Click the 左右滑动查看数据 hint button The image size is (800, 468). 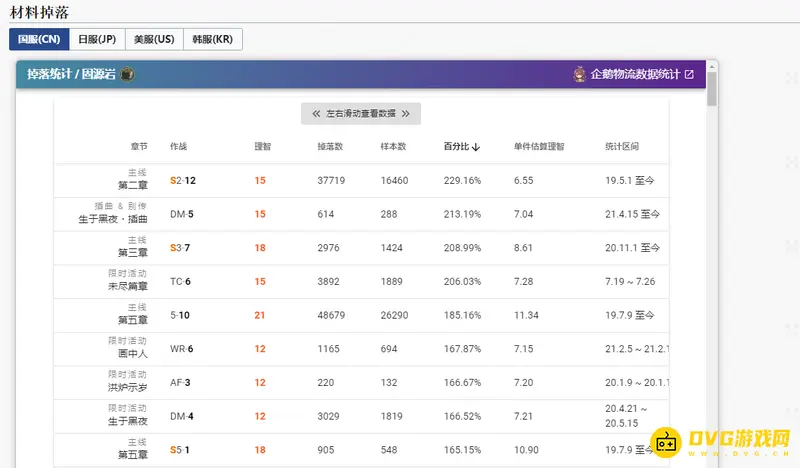(361, 113)
